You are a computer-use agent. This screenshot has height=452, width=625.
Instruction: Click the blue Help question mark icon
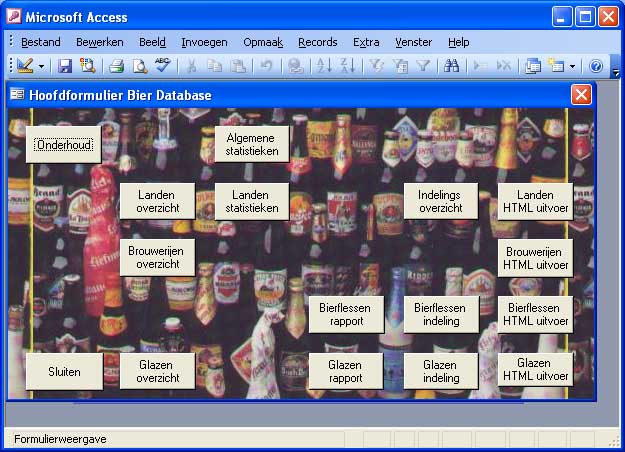click(596, 66)
